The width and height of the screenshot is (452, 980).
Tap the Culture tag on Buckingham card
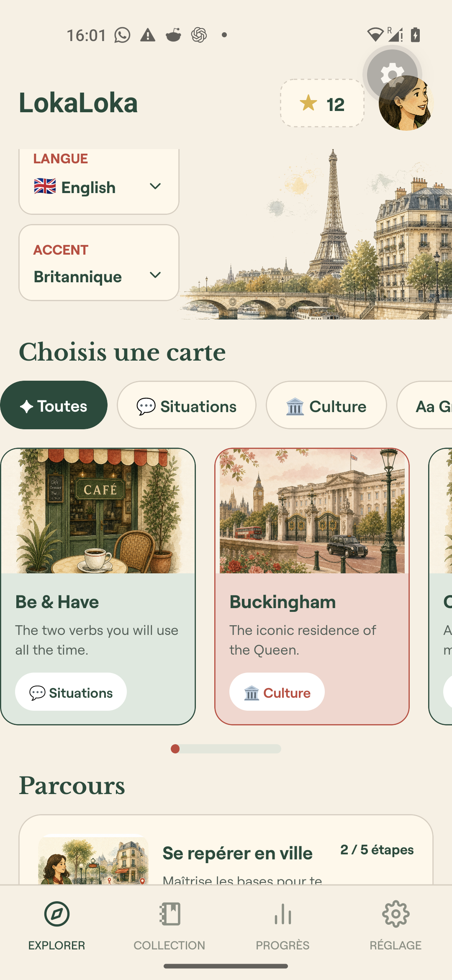click(x=277, y=692)
